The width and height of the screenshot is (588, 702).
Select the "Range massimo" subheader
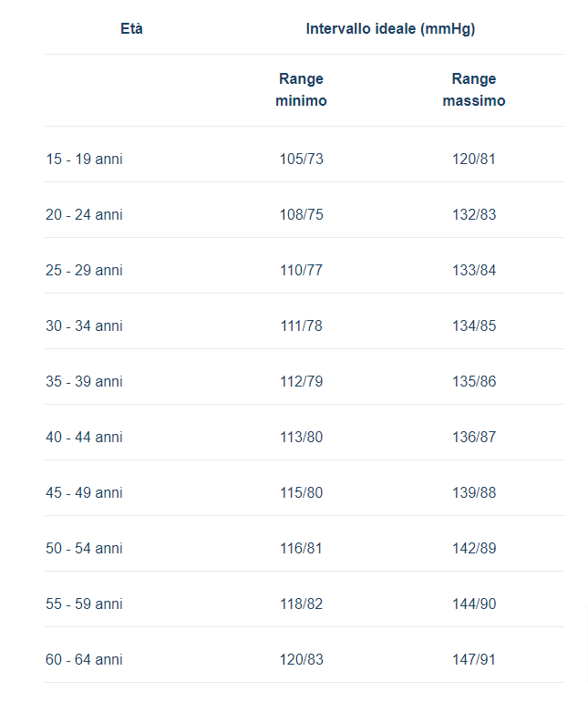[x=473, y=89]
